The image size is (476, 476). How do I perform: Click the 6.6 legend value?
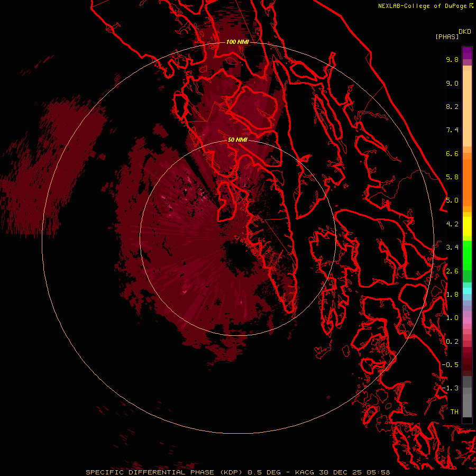point(452,153)
